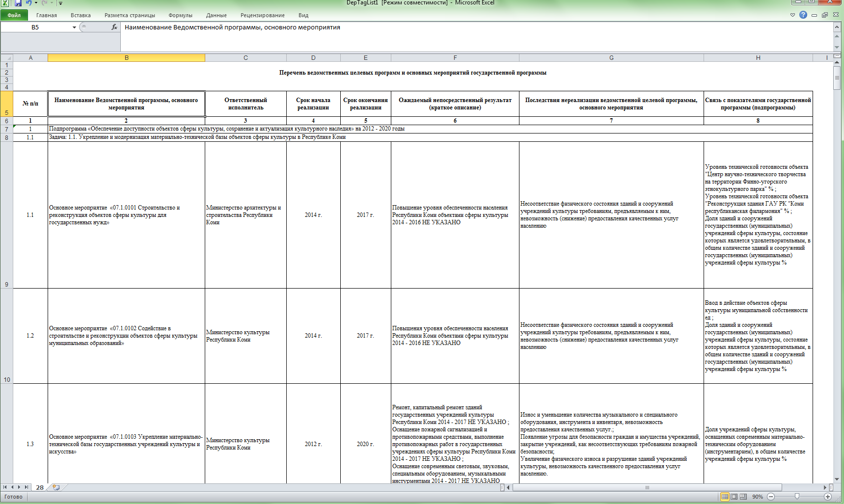The height and width of the screenshot is (504, 844).
Task: Go to first sheet tab navigation arrow
Action: click(5, 487)
